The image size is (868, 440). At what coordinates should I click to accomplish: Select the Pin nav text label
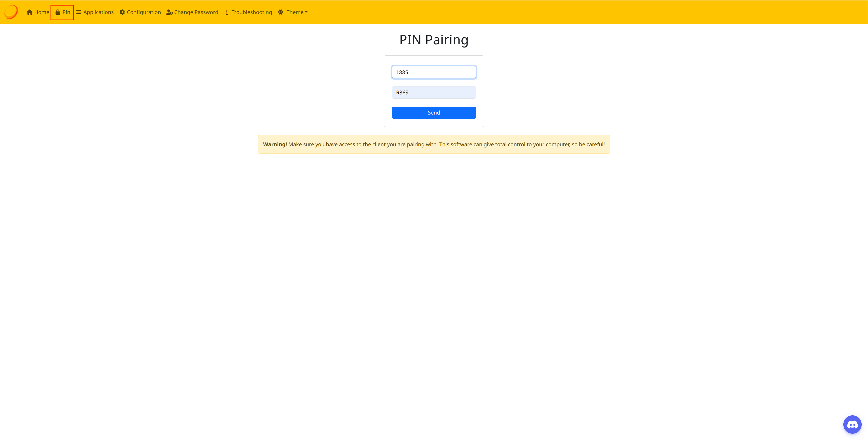[66, 12]
